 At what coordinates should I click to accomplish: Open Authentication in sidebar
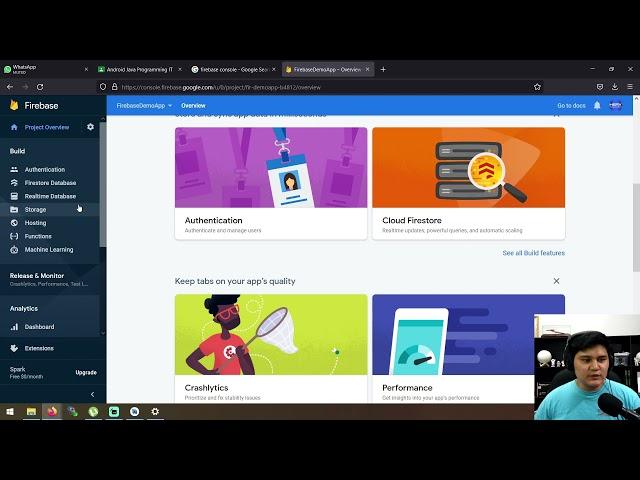[44, 169]
